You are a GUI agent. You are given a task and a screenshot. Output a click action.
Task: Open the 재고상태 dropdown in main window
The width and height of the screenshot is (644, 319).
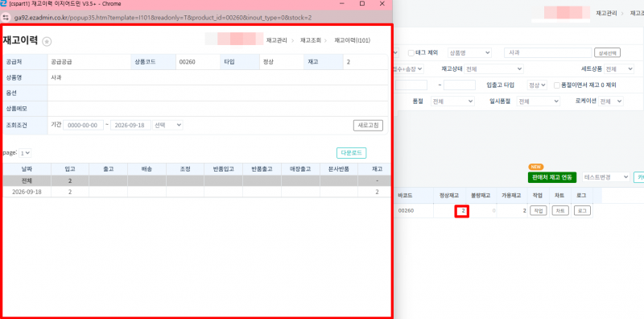pyautogui.click(x=493, y=69)
